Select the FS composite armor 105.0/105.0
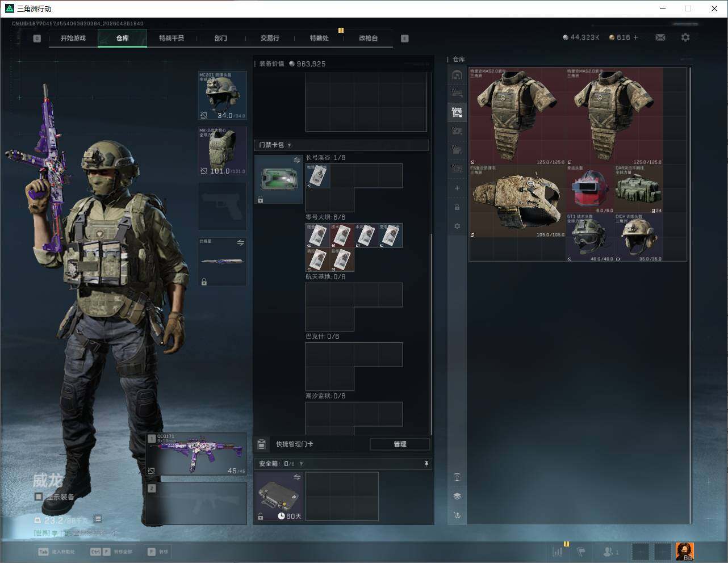 pos(517,201)
